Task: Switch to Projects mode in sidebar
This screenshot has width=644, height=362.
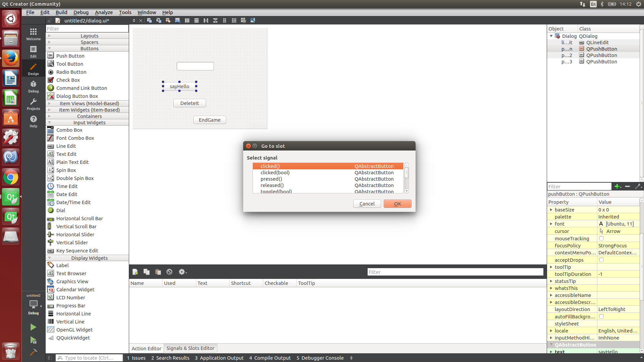Action: tap(33, 104)
